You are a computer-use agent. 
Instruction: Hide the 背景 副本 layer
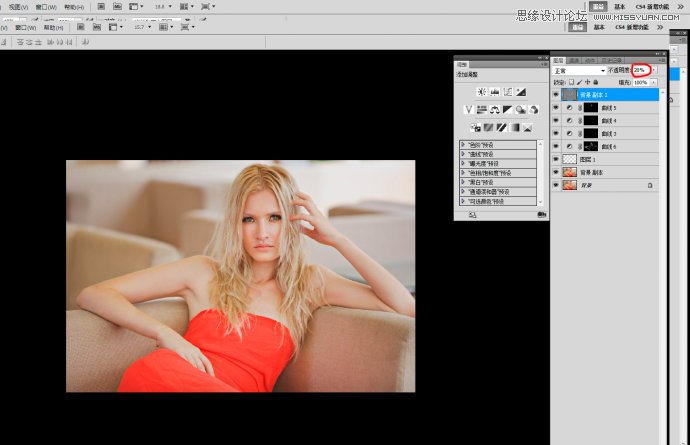point(556,172)
